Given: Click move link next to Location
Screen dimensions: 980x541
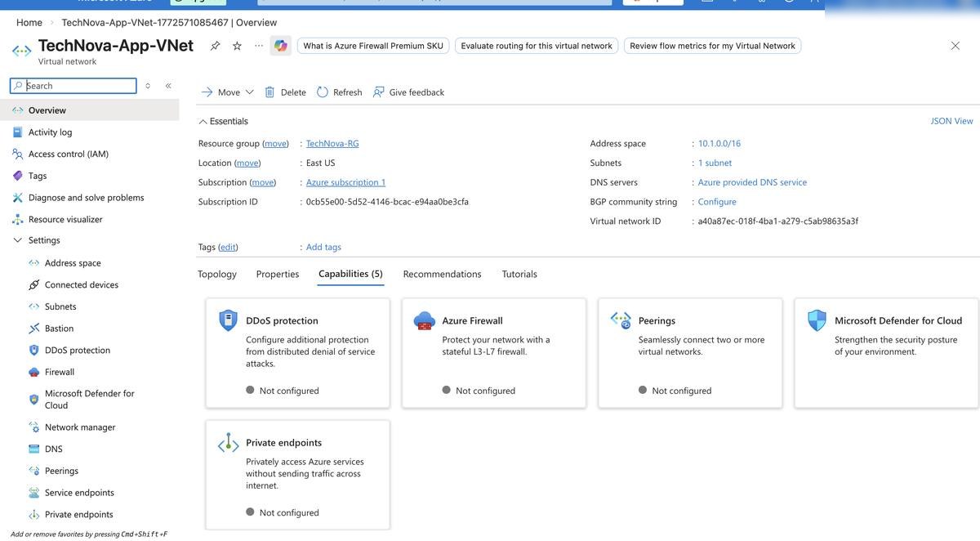Looking at the screenshot, I should (247, 163).
